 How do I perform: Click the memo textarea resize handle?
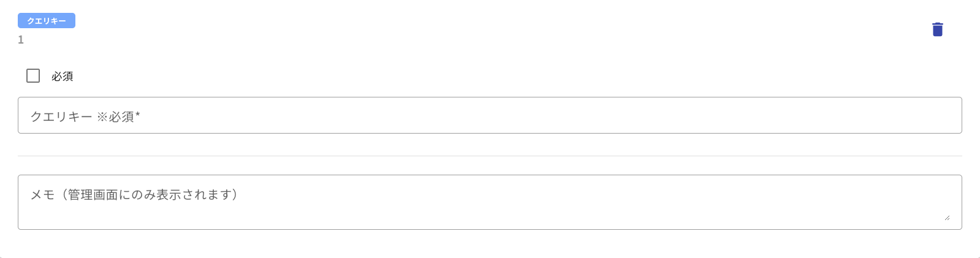(x=947, y=218)
